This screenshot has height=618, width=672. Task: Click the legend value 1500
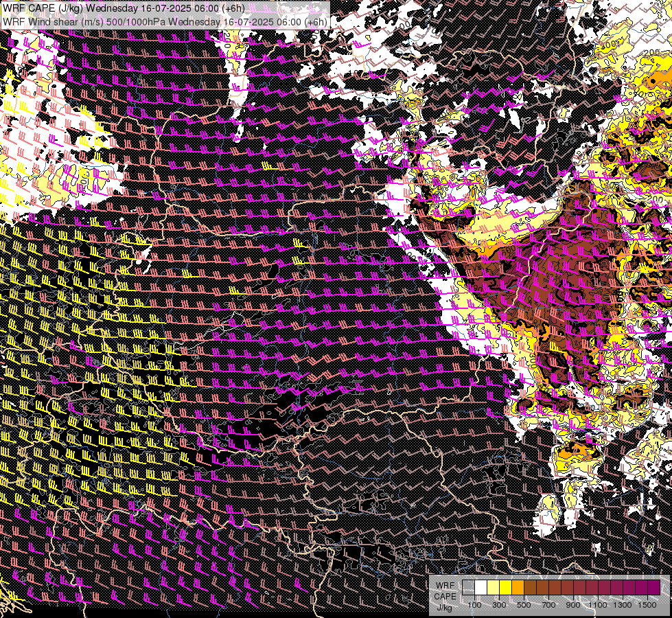pyautogui.click(x=647, y=605)
